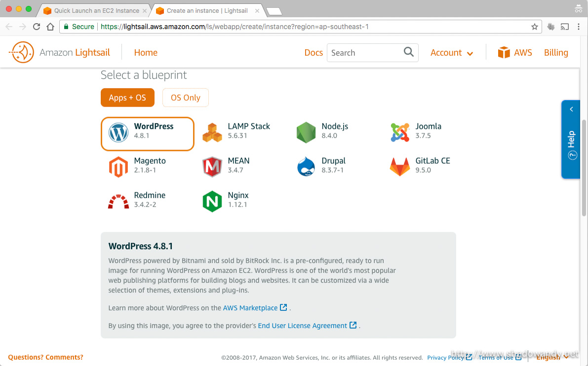Image resolution: width=588 pixels, height=366 pixels.
Task: Close the Create an instance Lightsail tab
Action: (x=257, y=11)
